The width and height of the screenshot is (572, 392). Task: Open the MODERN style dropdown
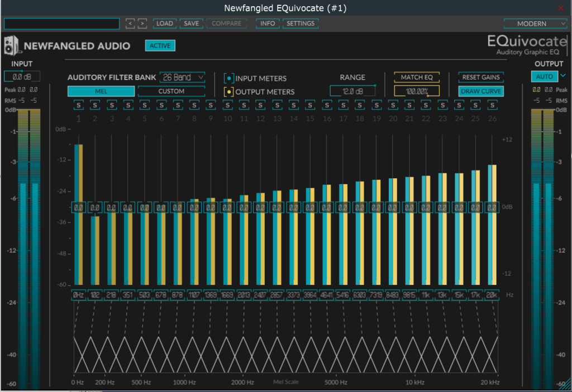[535, 23]
